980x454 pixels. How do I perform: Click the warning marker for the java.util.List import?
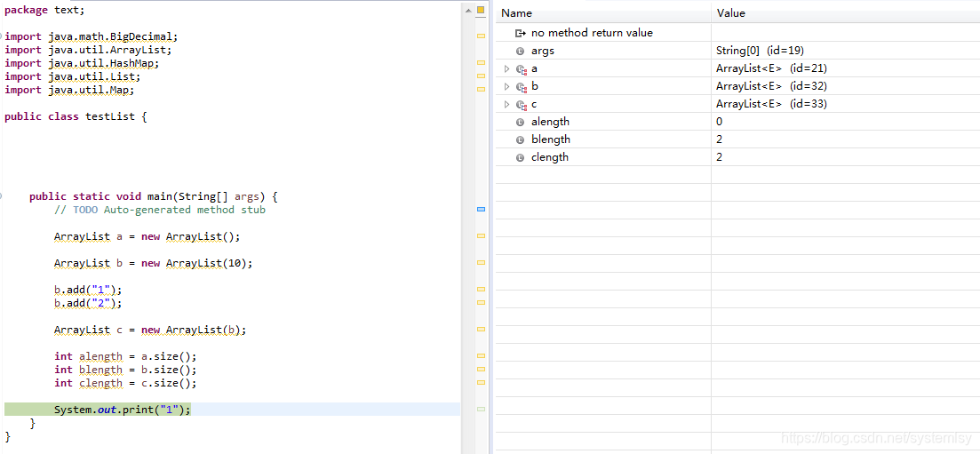point(482,76)
